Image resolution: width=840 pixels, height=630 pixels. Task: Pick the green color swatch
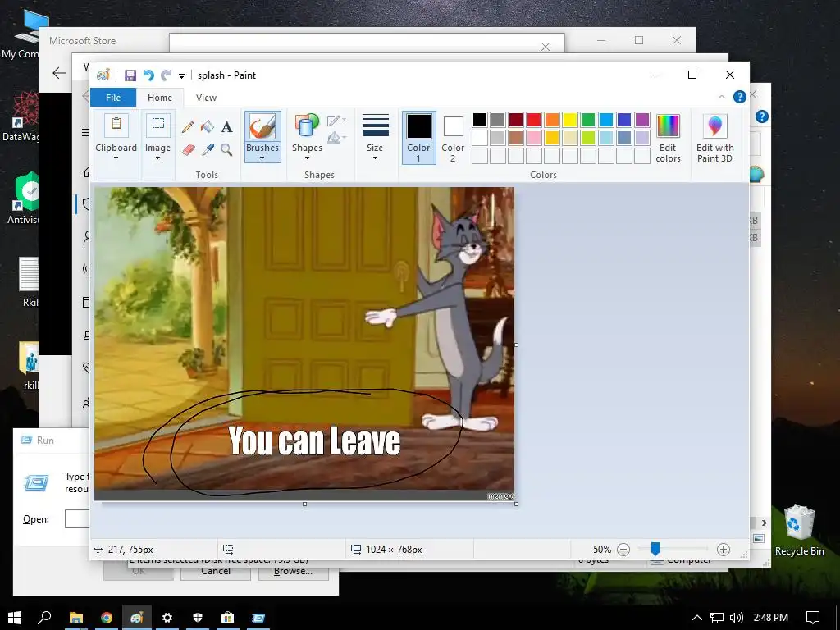[588, 120]
